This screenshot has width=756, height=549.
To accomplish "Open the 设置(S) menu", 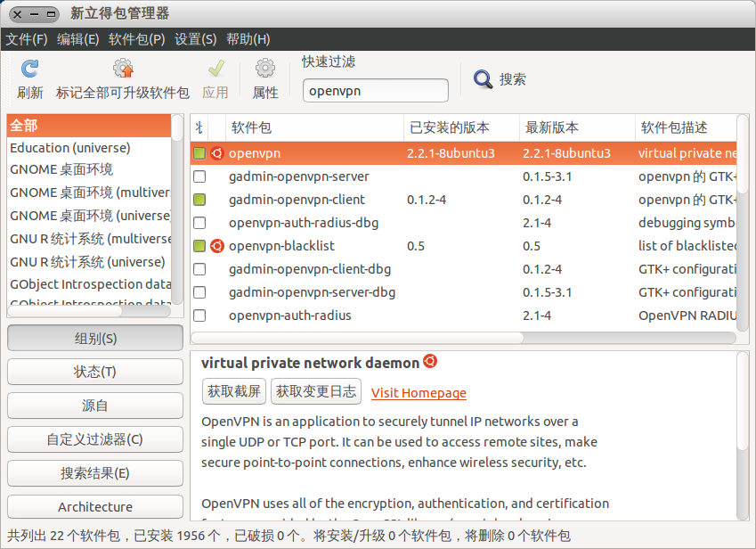I will [195, 39].
